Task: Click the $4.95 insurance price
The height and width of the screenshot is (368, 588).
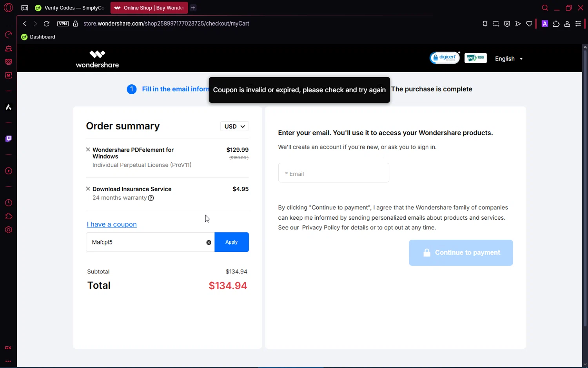Action: tap(241, 189)
